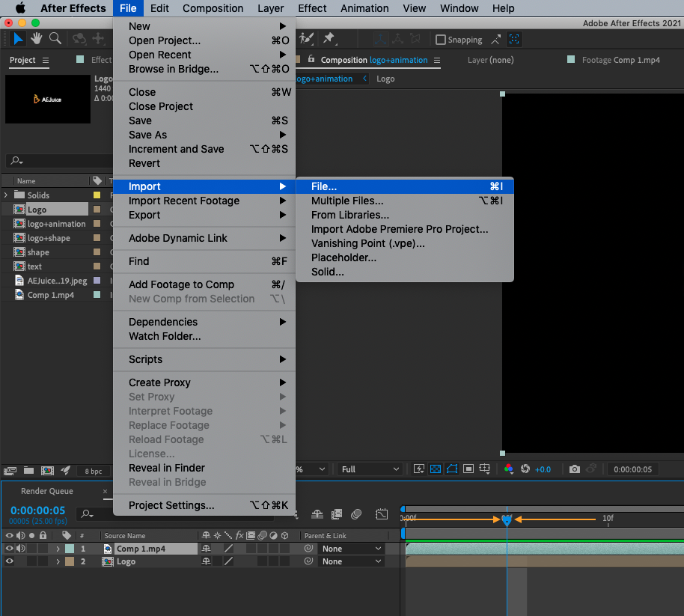Select the Puppet Pin tool

click(329, 38)
